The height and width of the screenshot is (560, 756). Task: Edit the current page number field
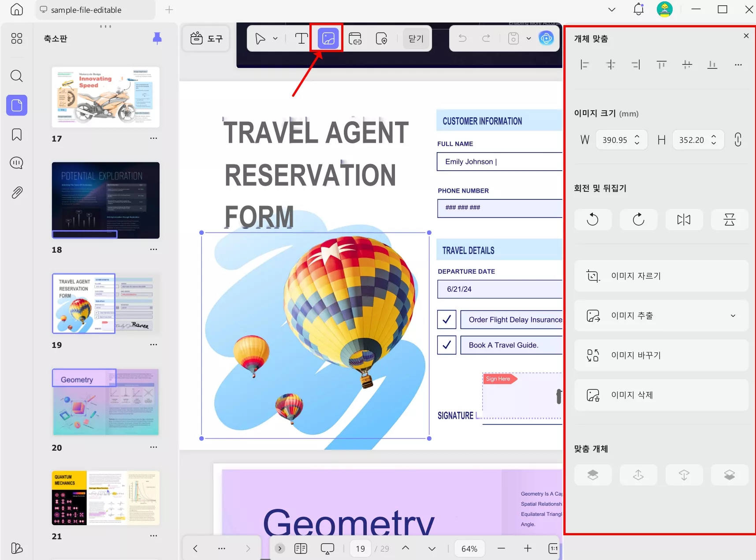(x=361, y=549)
